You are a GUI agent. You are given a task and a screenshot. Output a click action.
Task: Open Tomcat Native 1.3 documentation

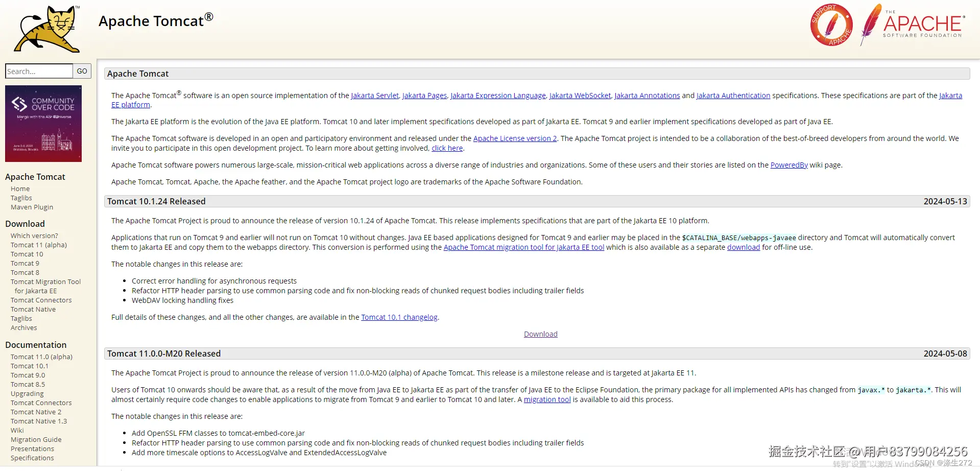click(x=39, y=421)
